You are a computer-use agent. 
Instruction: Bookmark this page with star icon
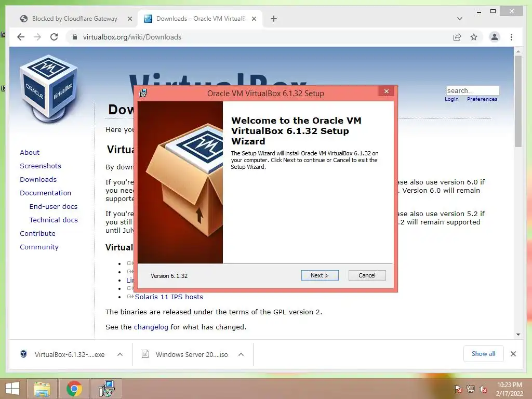tap(474, 37)
